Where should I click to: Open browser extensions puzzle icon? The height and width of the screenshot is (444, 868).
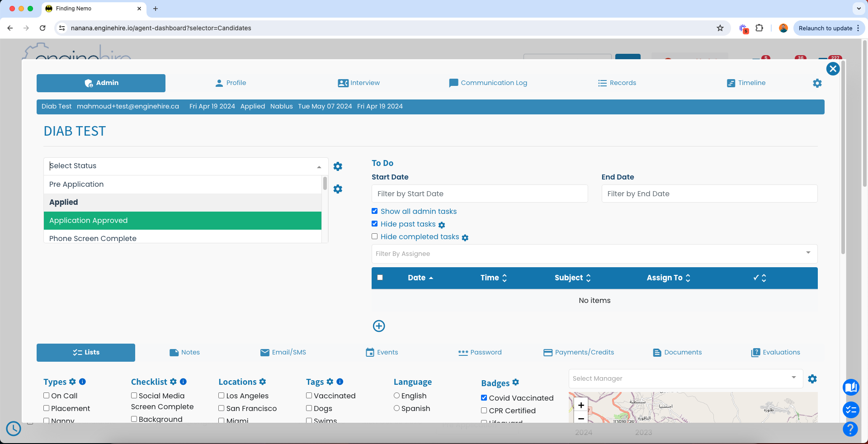[x=759, y=28]
